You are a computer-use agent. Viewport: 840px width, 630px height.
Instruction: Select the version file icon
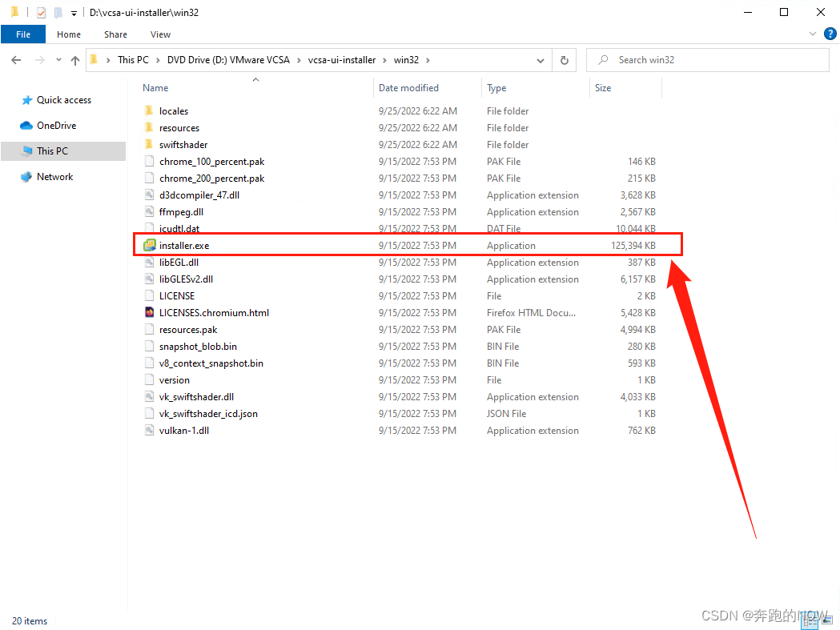coord(150,379)
